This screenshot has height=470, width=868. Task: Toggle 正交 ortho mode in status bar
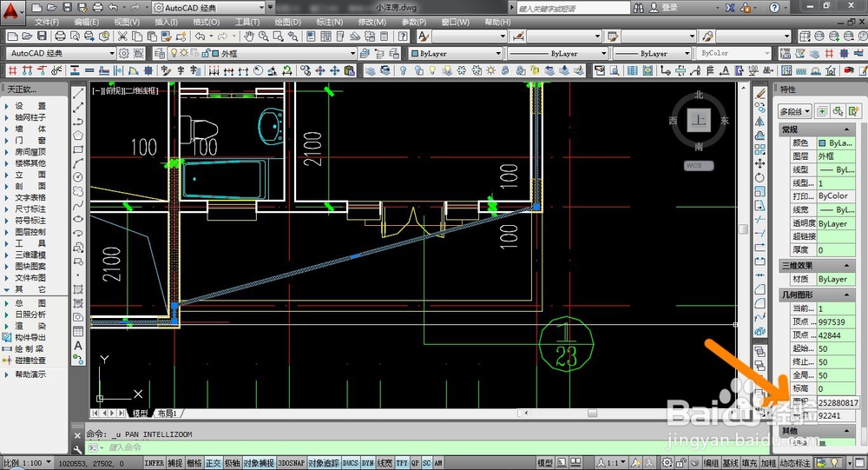coord(214,463)
